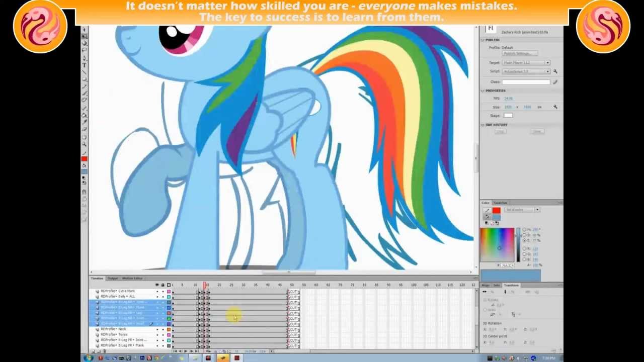Open the Swatches tab
Screen dimensions: 644x362
(x=500, y=203)
